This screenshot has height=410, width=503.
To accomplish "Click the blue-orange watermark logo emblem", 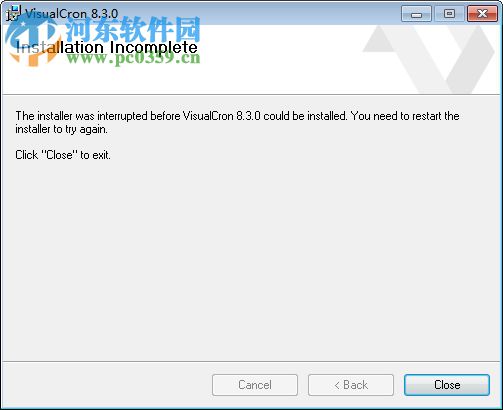I will click(32, 42).
